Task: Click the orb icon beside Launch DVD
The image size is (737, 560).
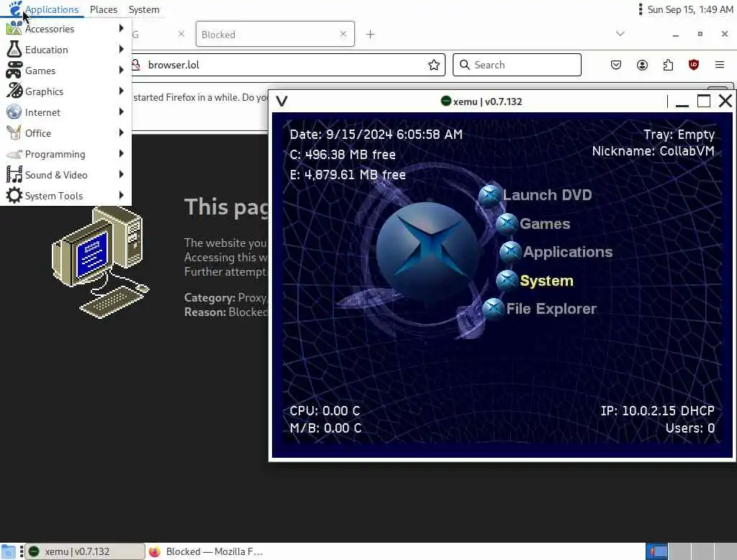Action: click(489, 195)
